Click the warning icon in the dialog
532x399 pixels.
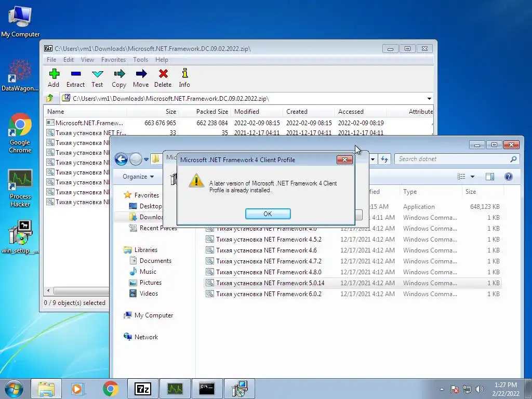click(x=196, y=180)
